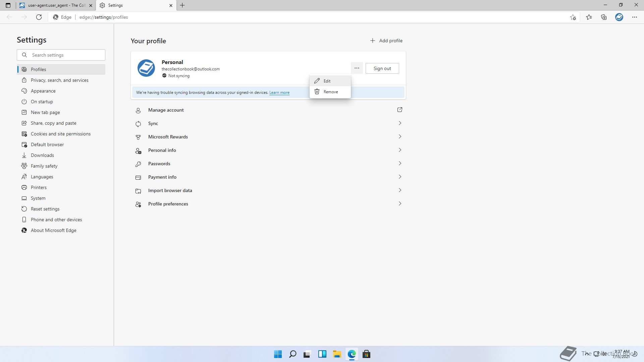Open Printers settings
Image resolution: width=644 pixels, height=362 pixels.
pyautogui.click(x=61, y=187)
